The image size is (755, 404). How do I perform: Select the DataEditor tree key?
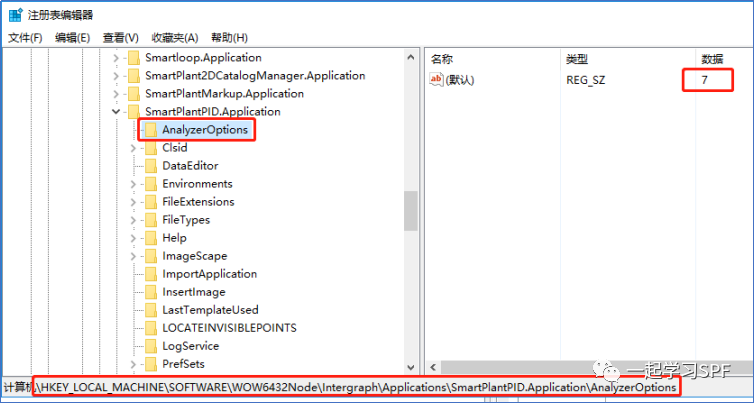[190, 166]
